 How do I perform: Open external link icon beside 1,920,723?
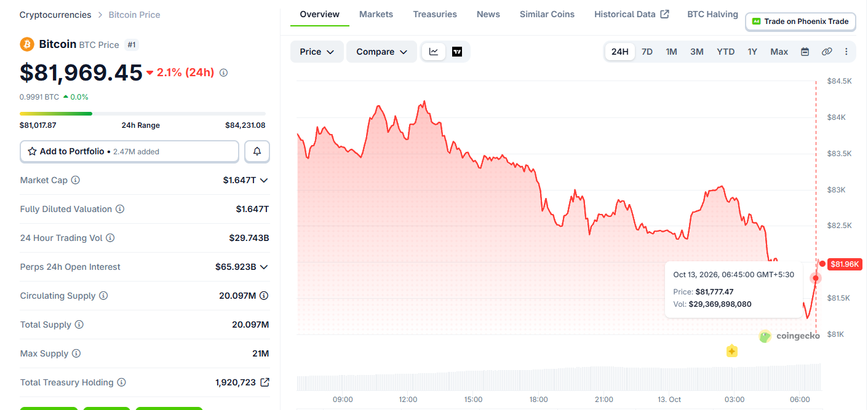265,382
